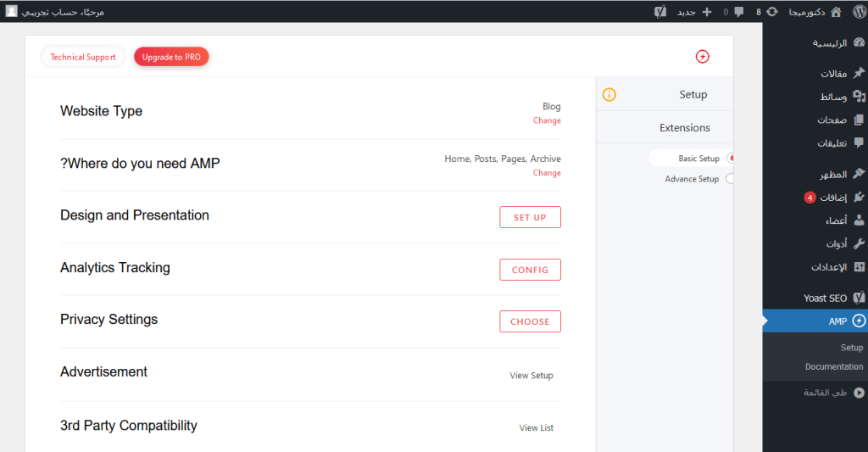
Task: Select the Basic Setup radio option
Action: click(x=730, y=159)
